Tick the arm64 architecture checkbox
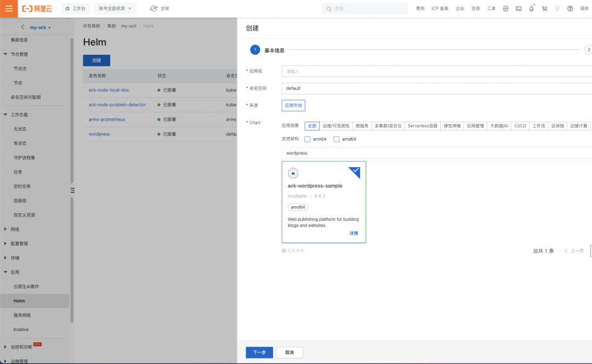Viewport: 592px width, 364px height. point(308,139)
